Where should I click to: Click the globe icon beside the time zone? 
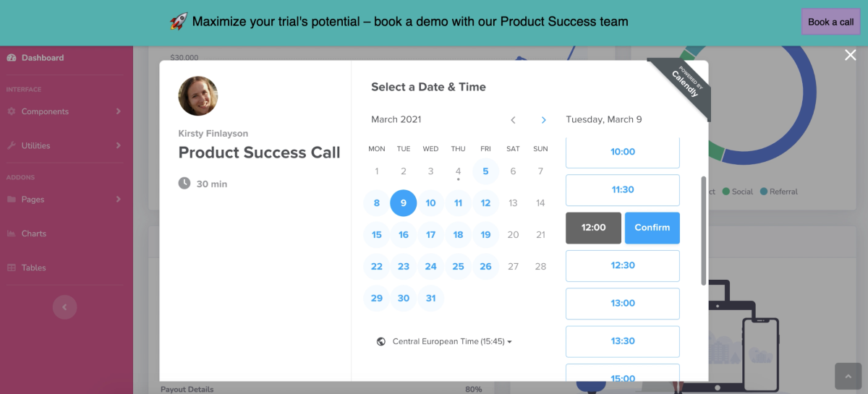click(x=381, y=341)
